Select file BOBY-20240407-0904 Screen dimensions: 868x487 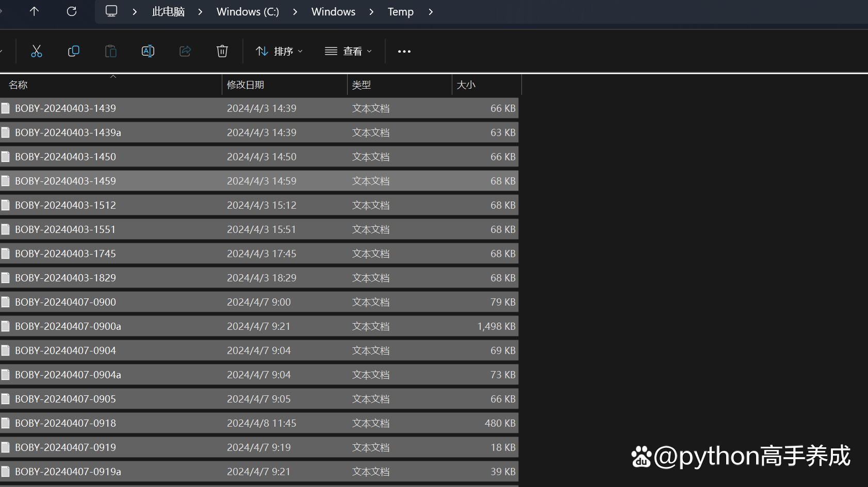click(x=259, y=350)
